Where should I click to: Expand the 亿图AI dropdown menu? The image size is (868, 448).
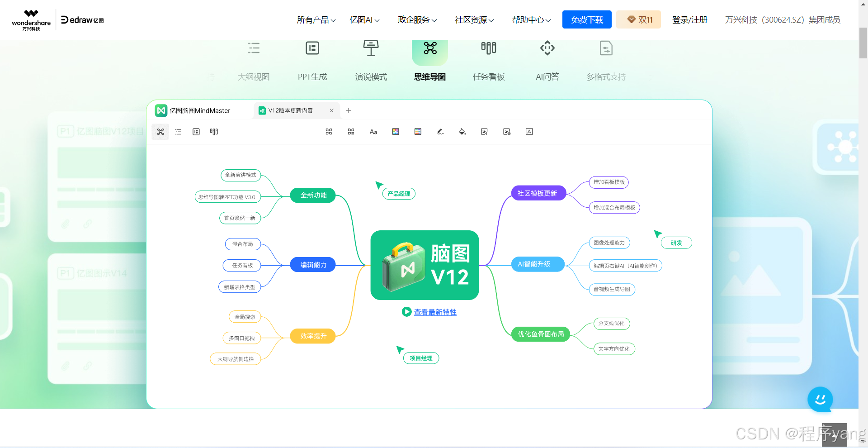(x=364, y=20)
